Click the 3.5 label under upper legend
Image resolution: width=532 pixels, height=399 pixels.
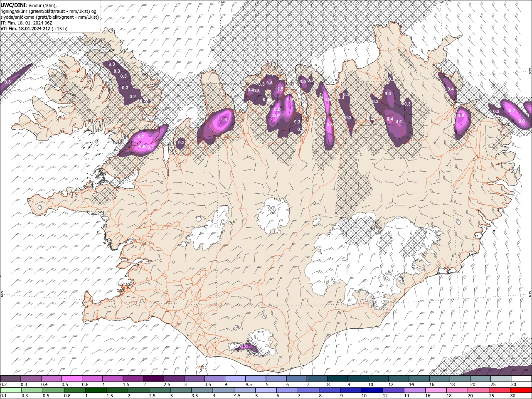[x=208, y=384]
